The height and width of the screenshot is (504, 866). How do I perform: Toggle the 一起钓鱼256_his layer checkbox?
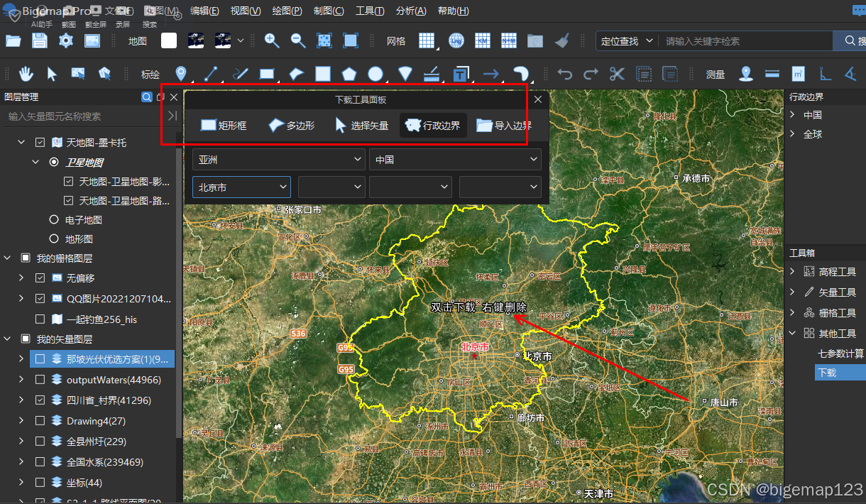40,319
